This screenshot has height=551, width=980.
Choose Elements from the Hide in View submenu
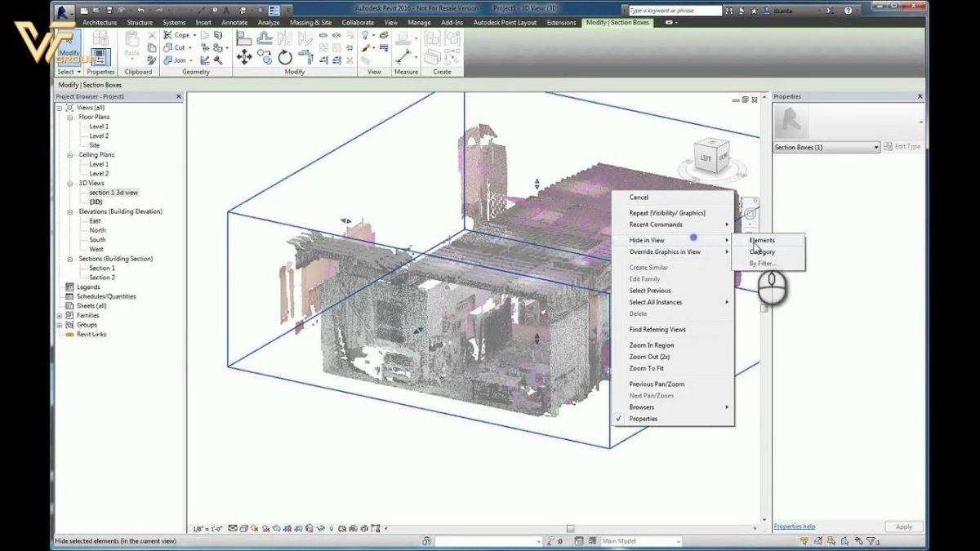761,240
